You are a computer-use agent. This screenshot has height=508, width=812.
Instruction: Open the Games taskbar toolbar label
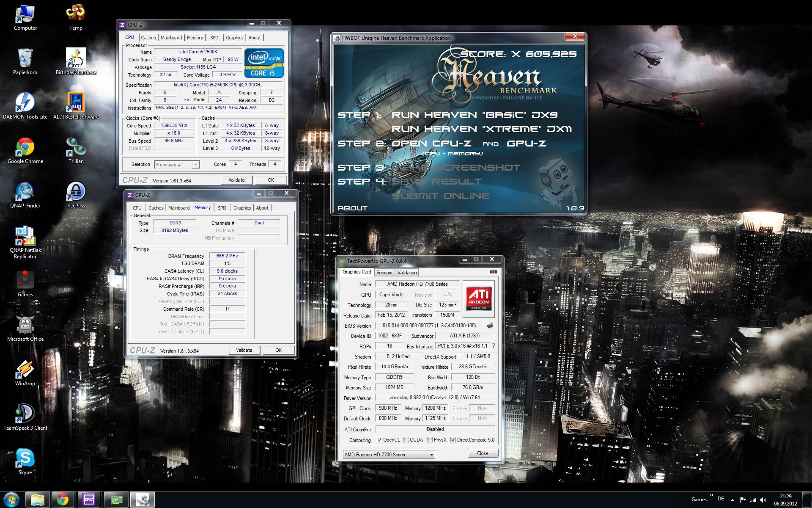(x=699, y=500)
